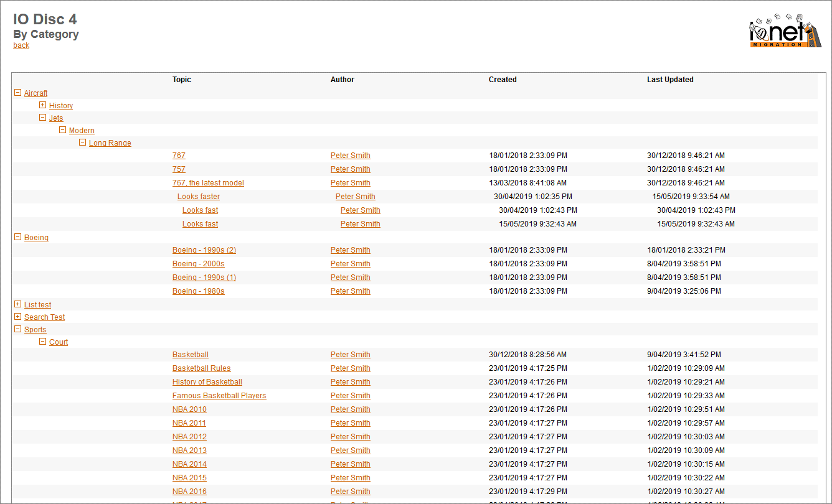Open Boeing - 1990s (2) topic

pos(204,250)
